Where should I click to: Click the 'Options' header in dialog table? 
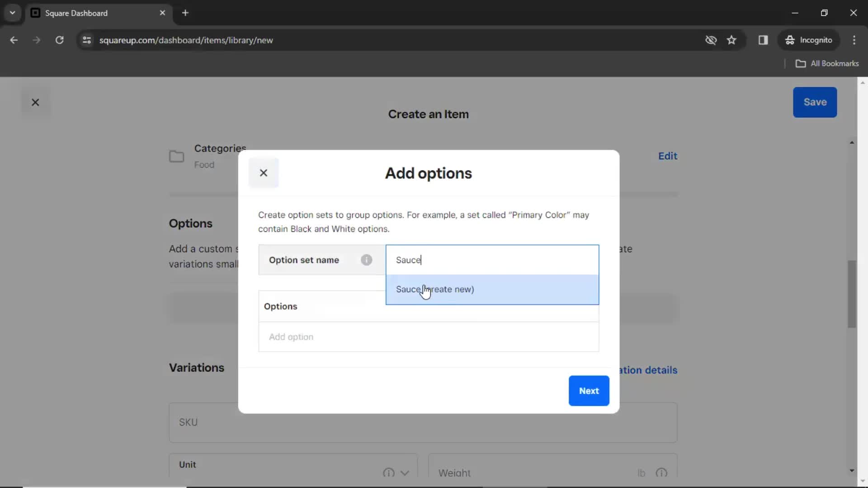click(280, 306)
